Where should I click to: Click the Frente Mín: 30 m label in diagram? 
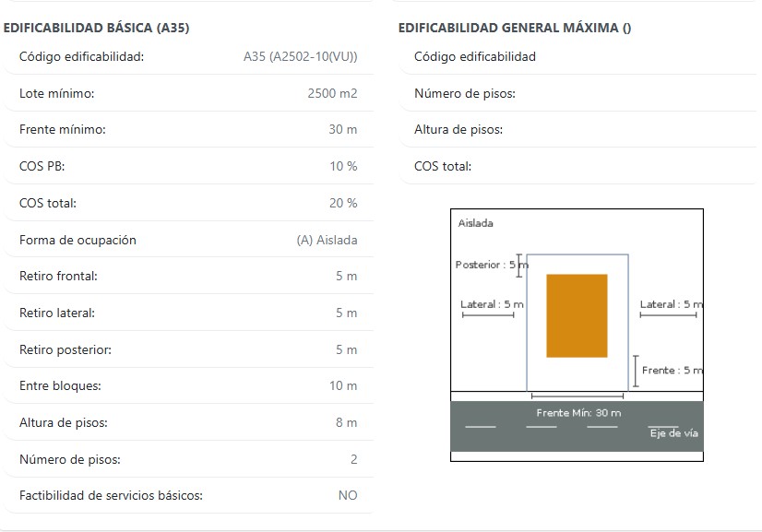(578, 413)
